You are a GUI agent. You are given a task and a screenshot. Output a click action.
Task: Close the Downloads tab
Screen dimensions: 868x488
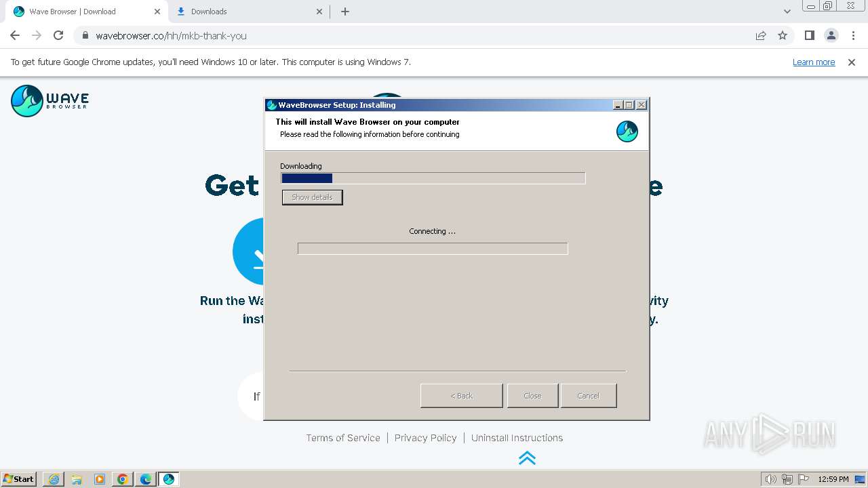click(319, 12)
